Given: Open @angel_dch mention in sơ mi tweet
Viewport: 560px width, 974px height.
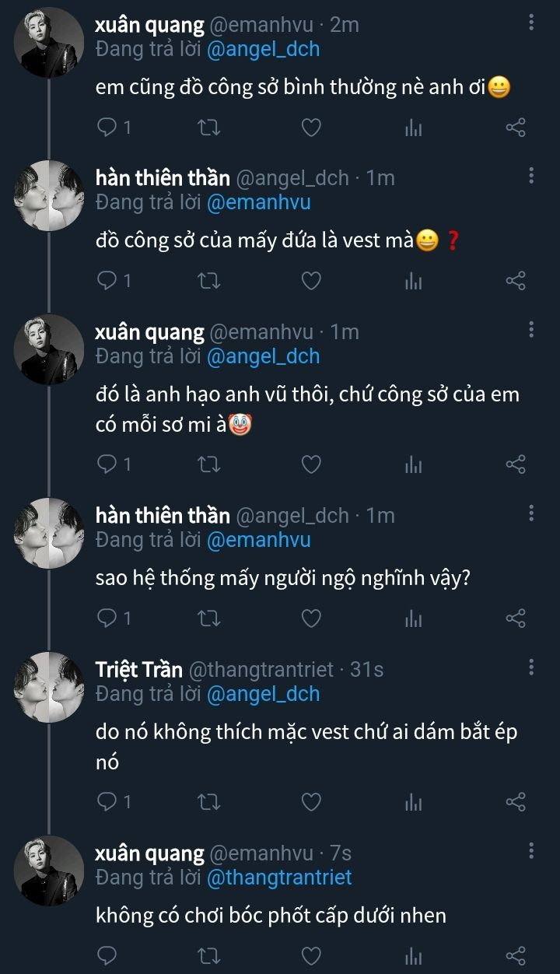Looking at the screenshot, I should point(263,356).
